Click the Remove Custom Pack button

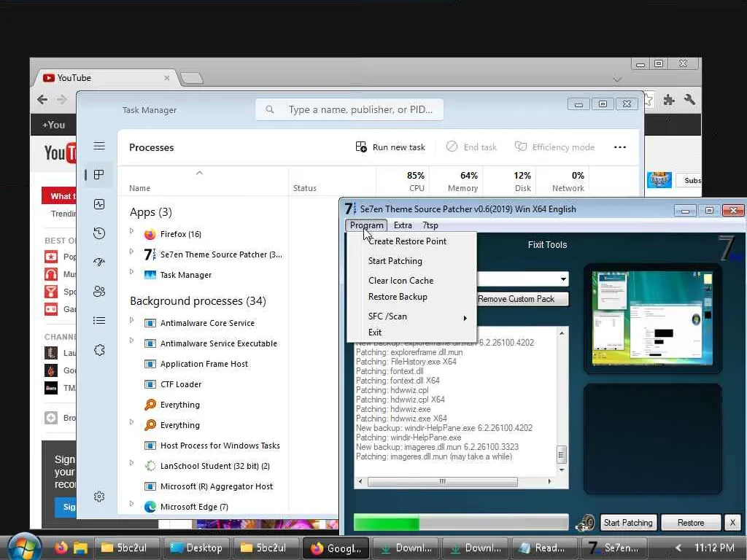[x=522, y=299]
